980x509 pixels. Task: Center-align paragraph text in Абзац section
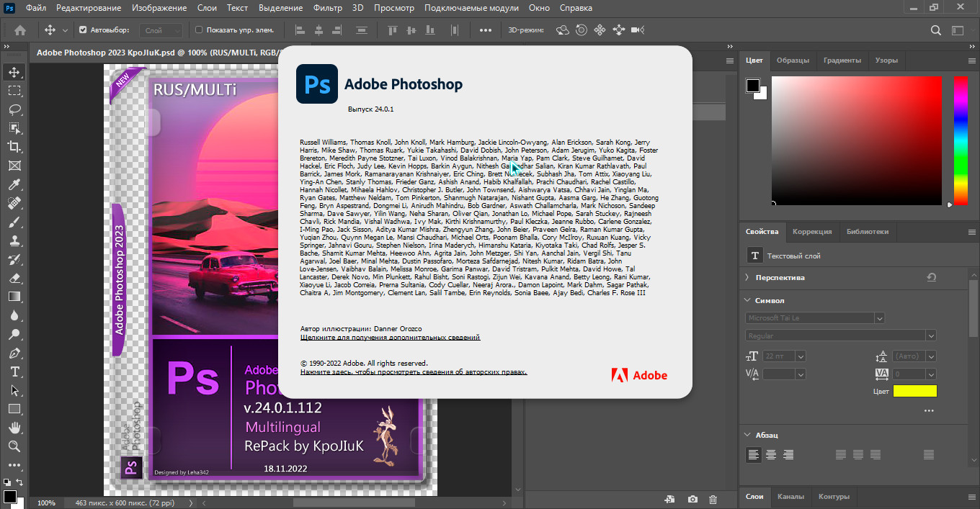(771, 454)
